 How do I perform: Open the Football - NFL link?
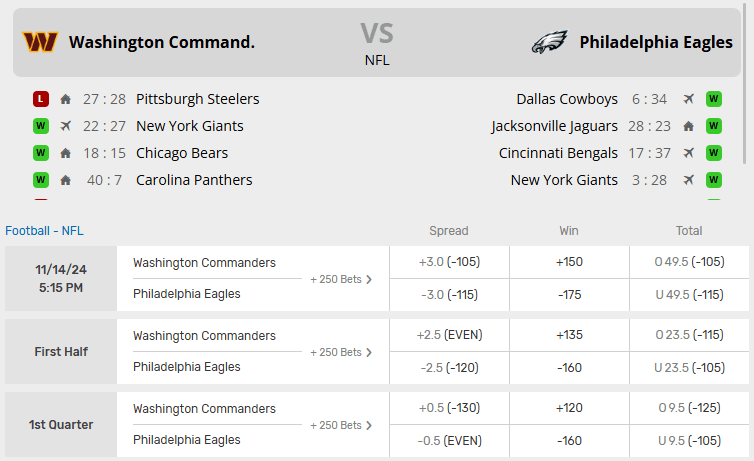[x=44, y=230]
